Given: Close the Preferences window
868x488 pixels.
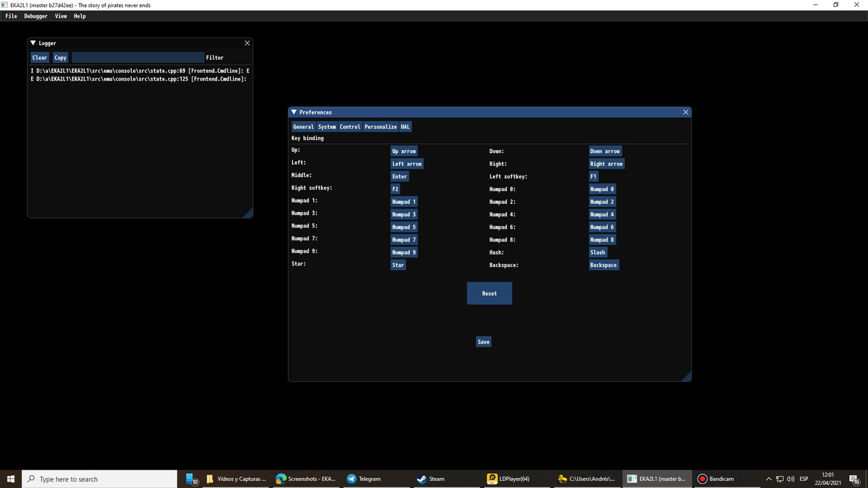Looking at the screenshot, I should 685,112.
